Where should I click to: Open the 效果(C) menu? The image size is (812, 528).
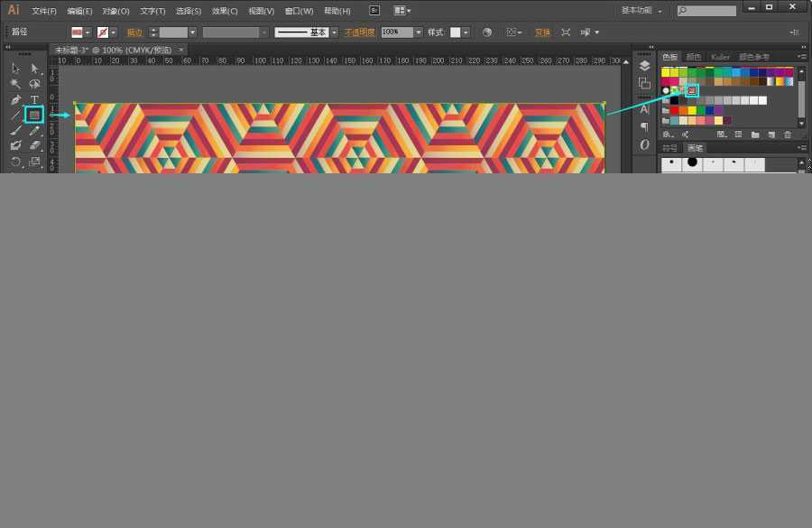click(225, 11)
